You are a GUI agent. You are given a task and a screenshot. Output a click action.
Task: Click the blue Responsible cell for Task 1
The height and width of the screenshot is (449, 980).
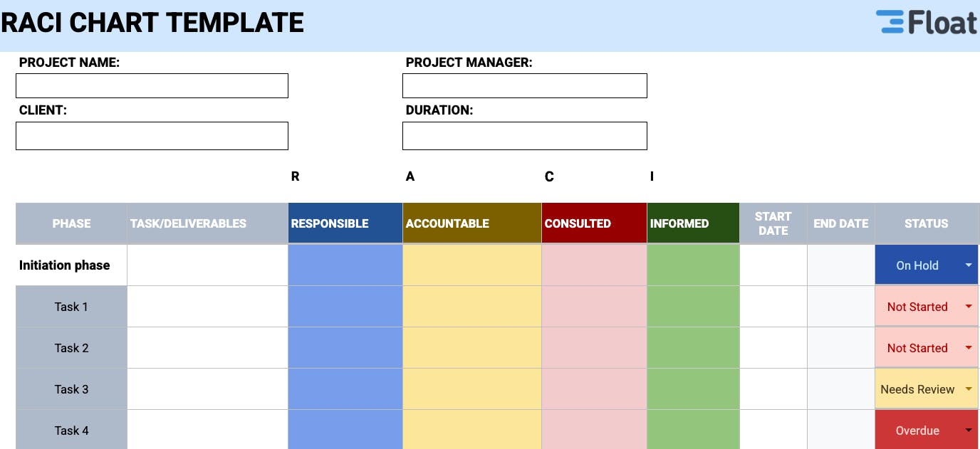[x=345, y=307]
